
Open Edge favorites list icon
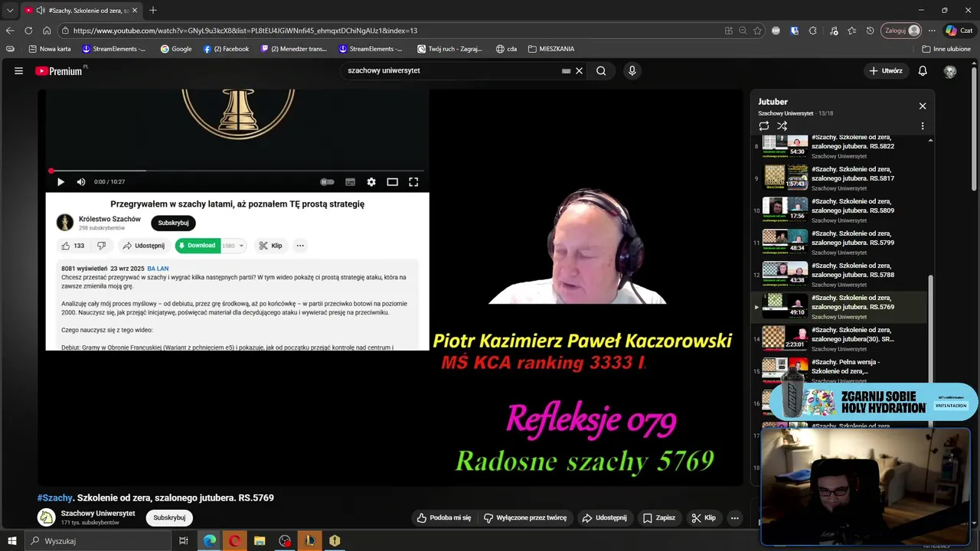(852, 31)
